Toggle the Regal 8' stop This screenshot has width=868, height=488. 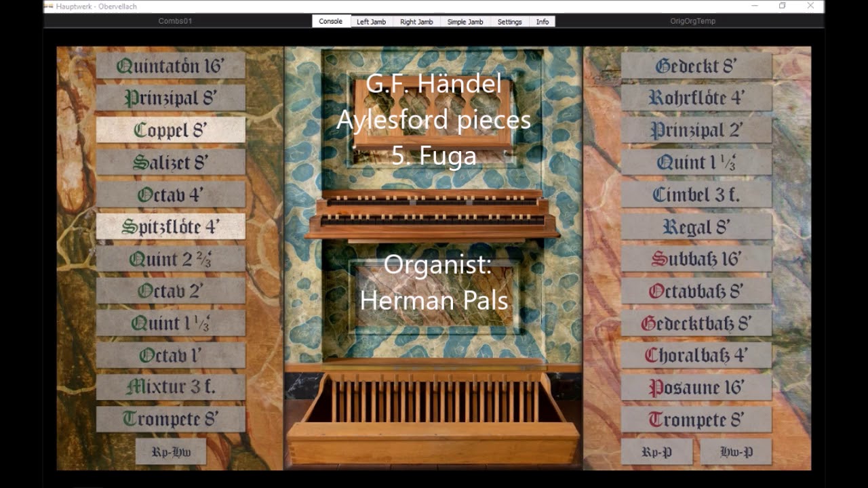tap(696, 226)
